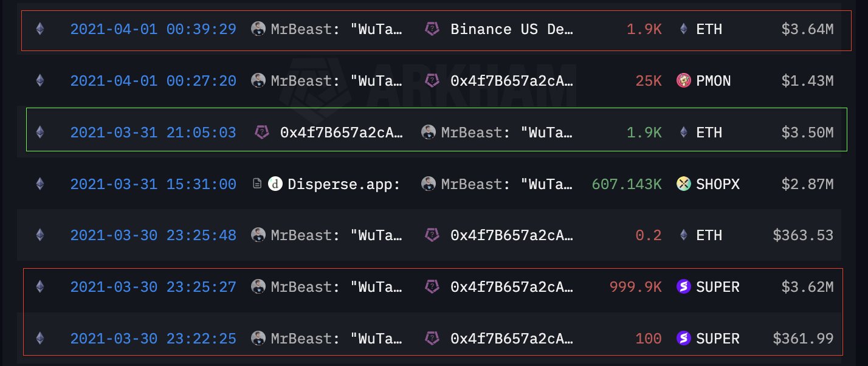
Task: Click the Binance US deposit entity icon
Action: 432,29
